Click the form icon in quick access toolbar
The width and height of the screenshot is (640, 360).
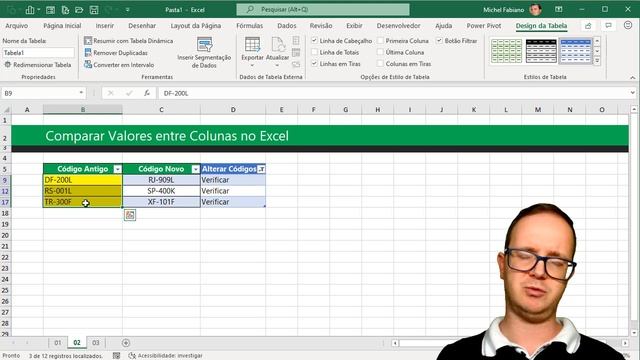click(50, 10)
